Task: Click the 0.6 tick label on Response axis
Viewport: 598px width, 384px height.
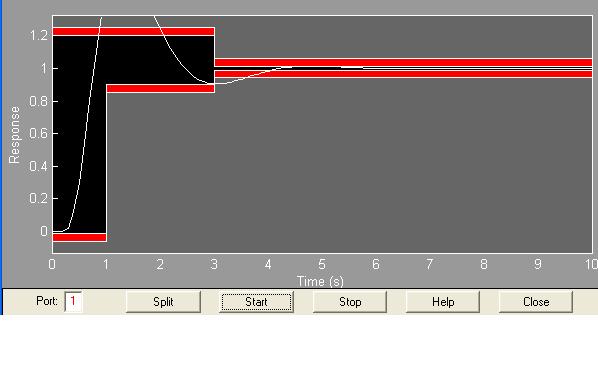Action: [x=39, y=133]
